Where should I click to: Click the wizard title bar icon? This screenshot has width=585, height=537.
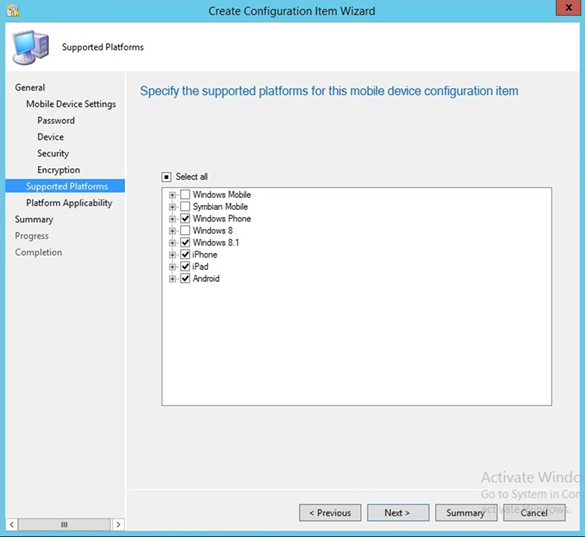(x=13, y=11)
